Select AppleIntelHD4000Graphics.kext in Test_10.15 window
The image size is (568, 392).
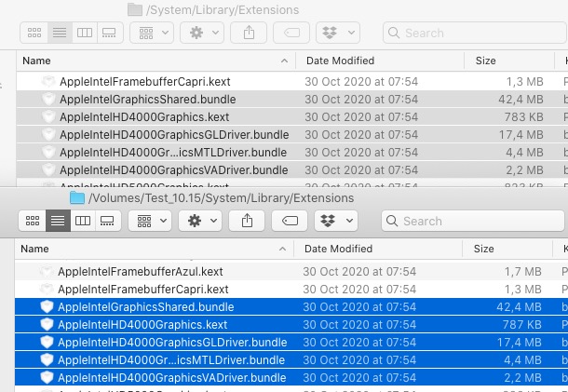pyautogui.click(x=291, y=325)
